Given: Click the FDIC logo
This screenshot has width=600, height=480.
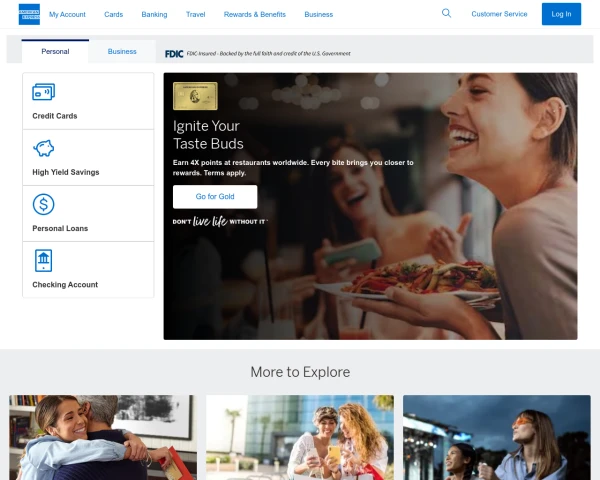Looking at the screenshot, I should [174, 54].
